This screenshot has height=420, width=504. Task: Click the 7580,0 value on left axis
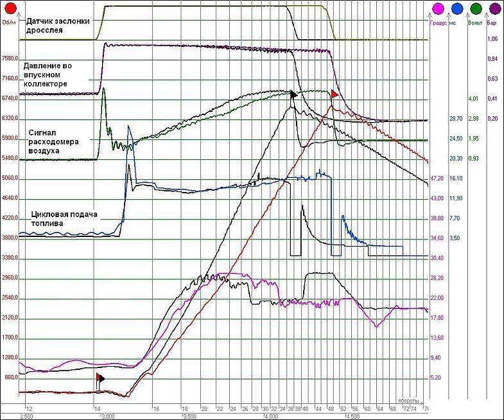[11, 58]
